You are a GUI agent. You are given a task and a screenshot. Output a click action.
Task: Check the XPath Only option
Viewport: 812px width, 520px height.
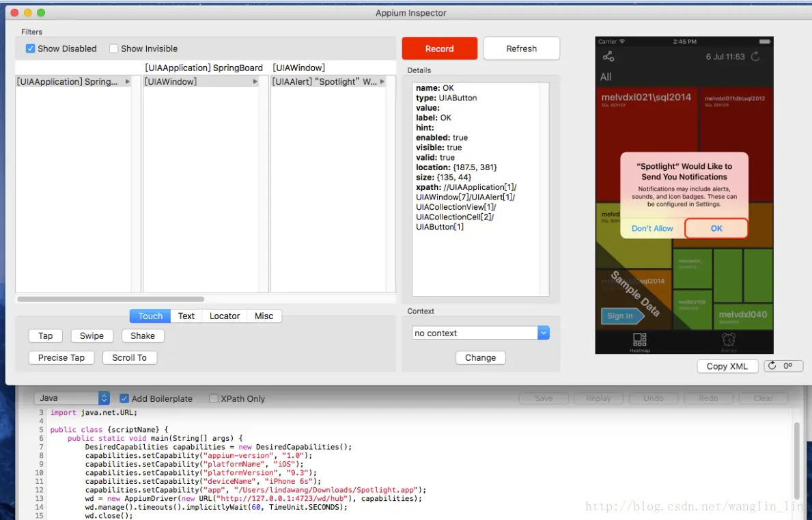213,398
